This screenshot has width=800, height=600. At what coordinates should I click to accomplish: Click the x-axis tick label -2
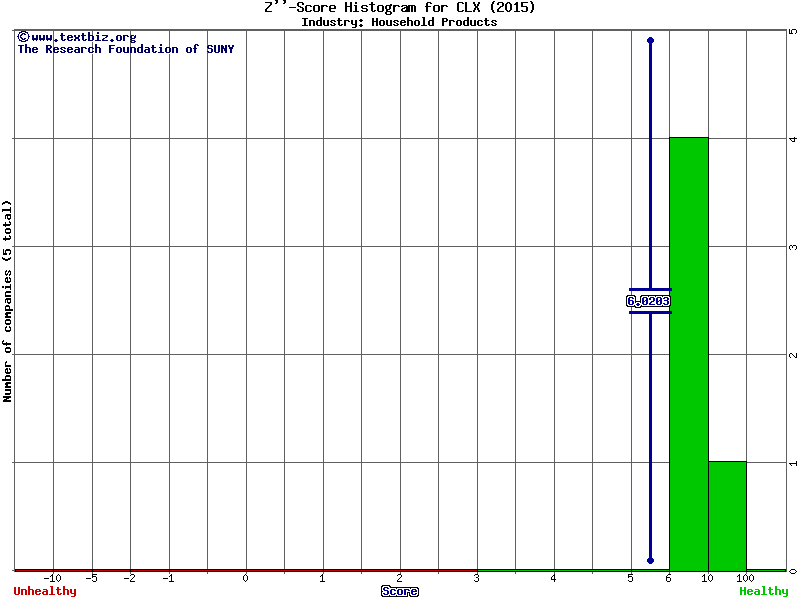click(130, 578)
